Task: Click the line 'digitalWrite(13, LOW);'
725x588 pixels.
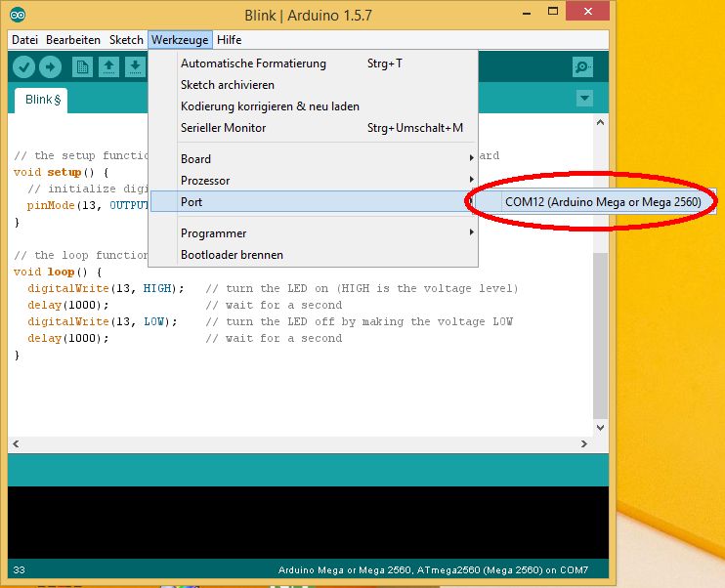Action: click(103, 321)
